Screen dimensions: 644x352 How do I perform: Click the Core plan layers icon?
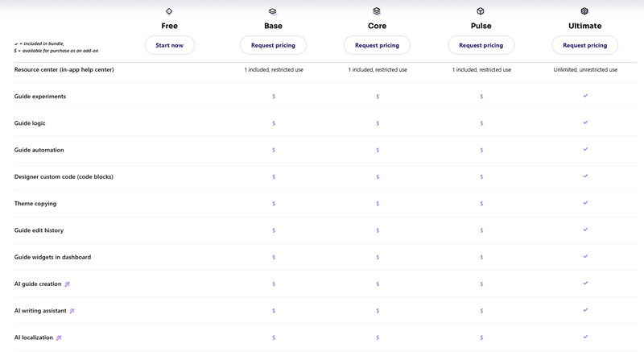[377, 11]
